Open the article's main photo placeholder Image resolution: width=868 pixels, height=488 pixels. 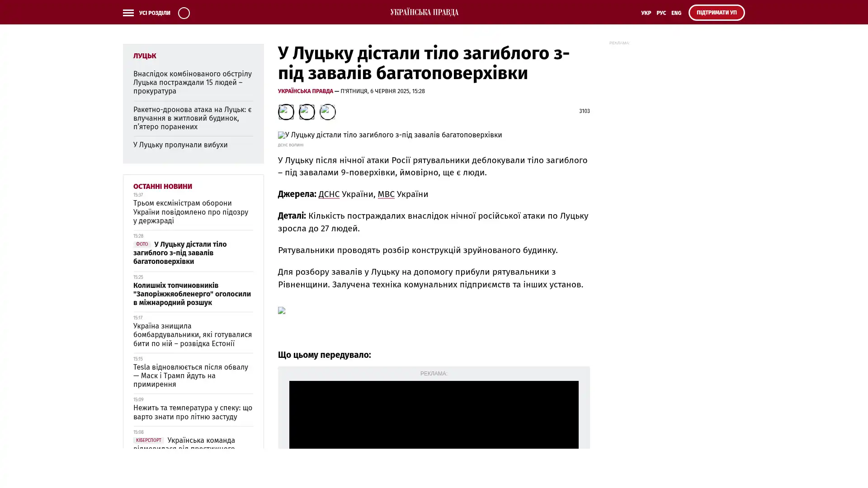pos(390,135)
